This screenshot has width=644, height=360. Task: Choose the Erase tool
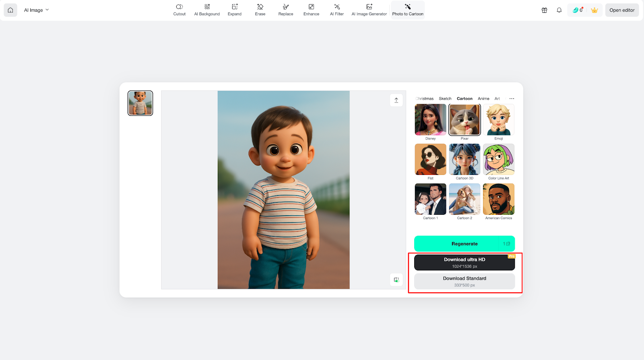[260, 10]
